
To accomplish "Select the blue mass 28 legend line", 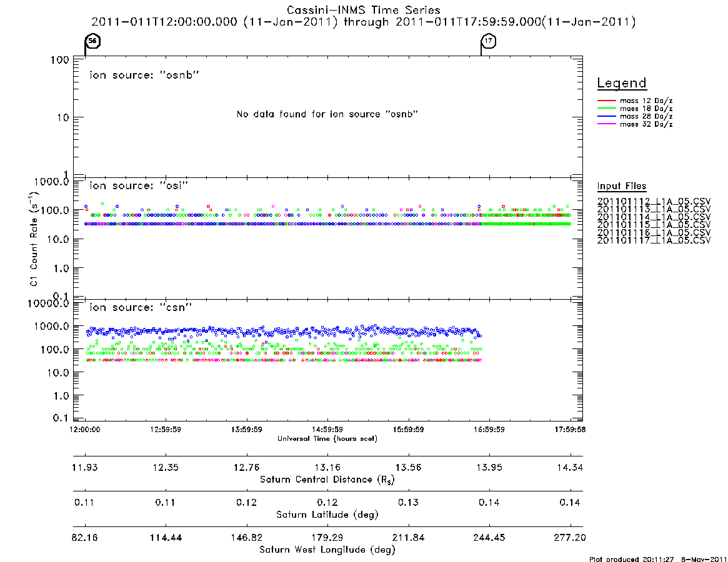I will tap(606, 116).
